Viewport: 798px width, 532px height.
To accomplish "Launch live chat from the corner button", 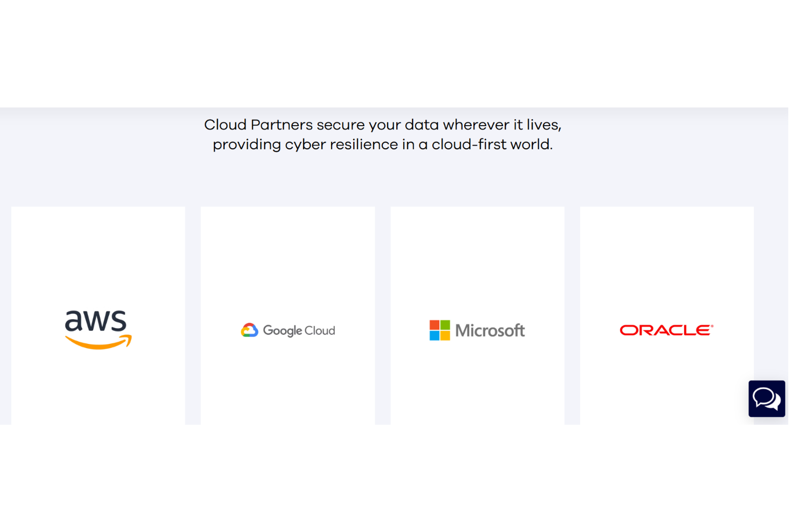I will 766,399.
